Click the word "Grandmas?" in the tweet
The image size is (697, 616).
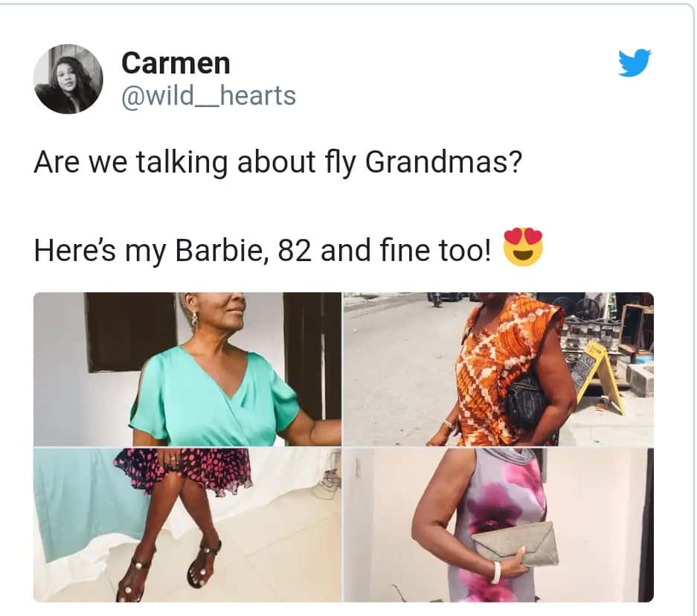click(443, 161)
